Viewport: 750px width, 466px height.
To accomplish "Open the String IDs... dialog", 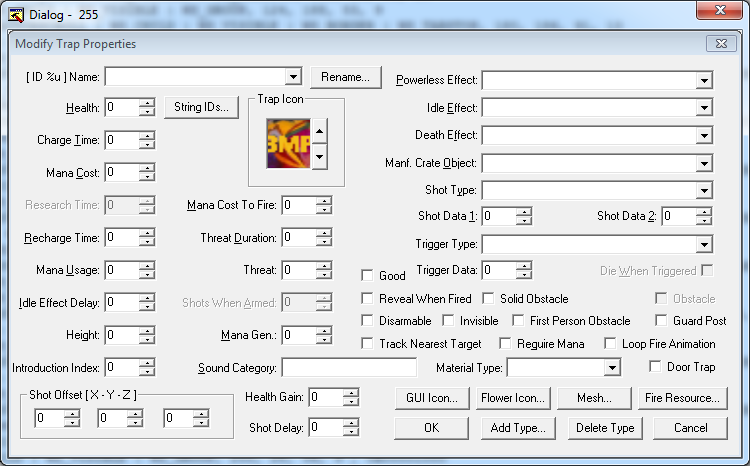I will click(201, 107).
